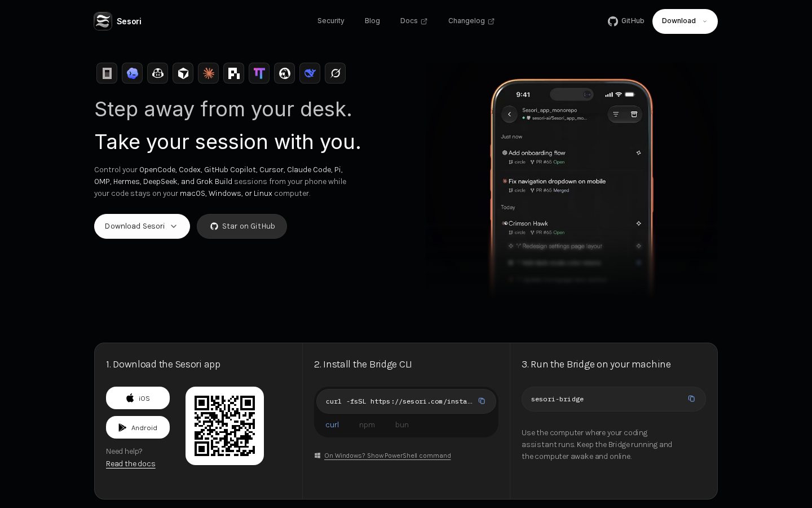The height and width of the screenshot is (508, 812).
Task: Copy the sesori-bridge command
Action: tap(691, 398)
